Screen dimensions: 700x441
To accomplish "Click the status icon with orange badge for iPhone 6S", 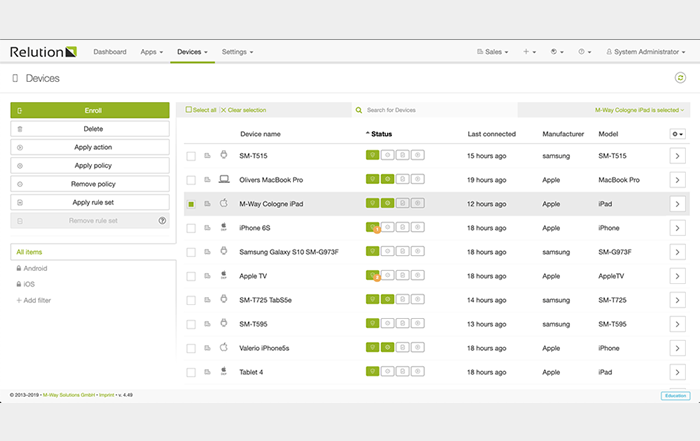I will pos(373,228).
